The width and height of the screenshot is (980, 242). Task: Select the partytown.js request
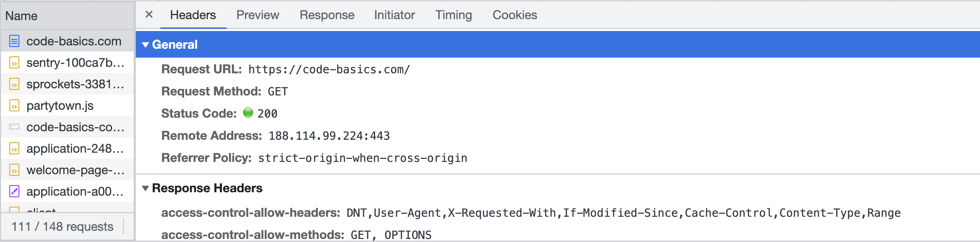pyautogui.click(x=60, y=106)
